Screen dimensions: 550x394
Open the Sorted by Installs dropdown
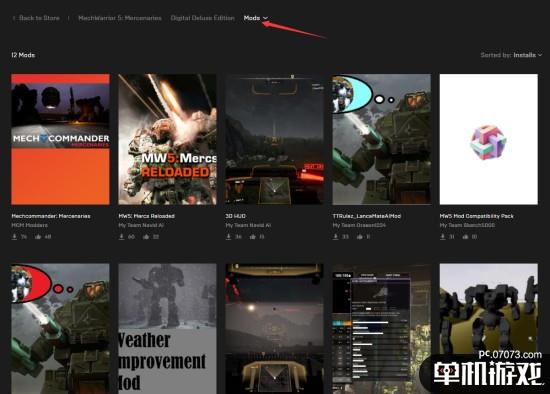click(x=511, y=55)
